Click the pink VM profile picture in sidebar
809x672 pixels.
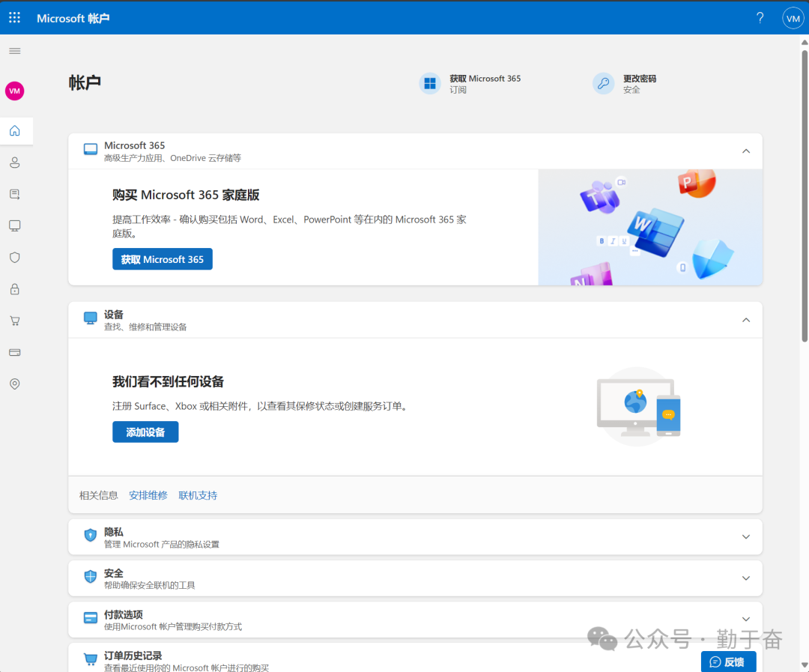[x=14, y=91]
